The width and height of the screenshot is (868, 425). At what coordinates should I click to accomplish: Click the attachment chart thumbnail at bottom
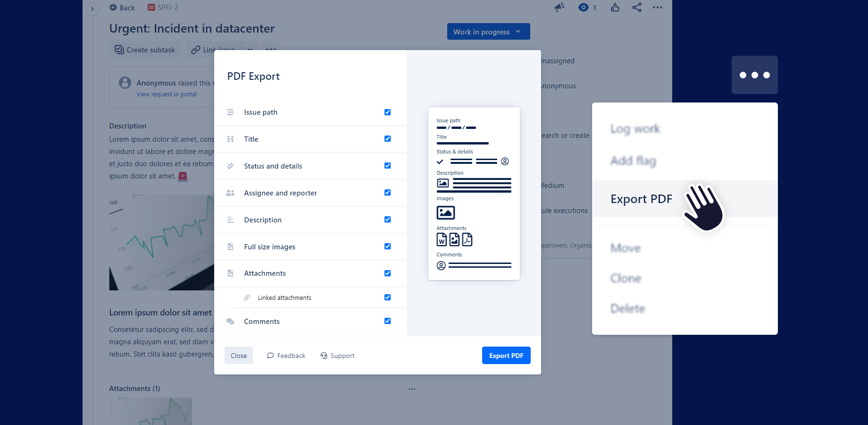click(151, 411)
